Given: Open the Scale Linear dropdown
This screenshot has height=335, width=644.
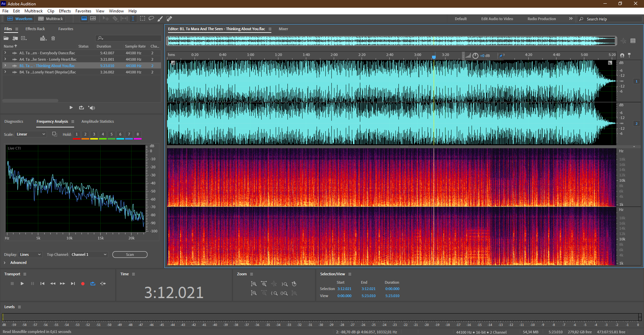Looking at the screenshot, I should [x=31, y=134].
